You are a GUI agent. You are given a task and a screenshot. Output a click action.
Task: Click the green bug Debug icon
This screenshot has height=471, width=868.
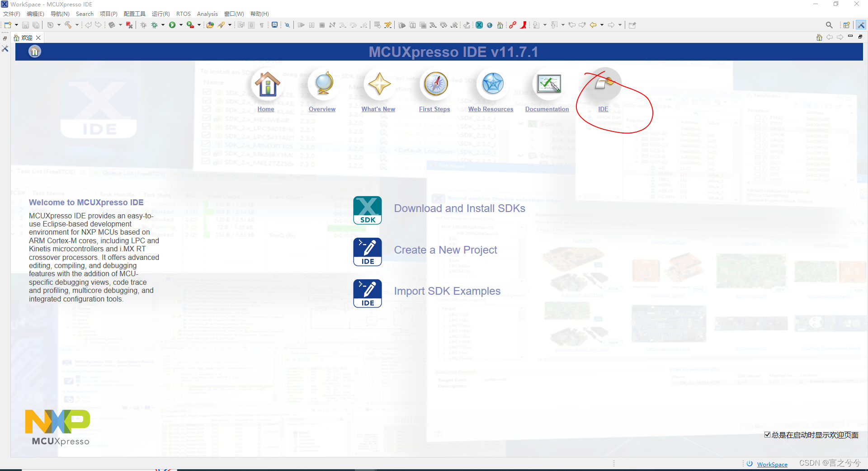coord(155,25)
